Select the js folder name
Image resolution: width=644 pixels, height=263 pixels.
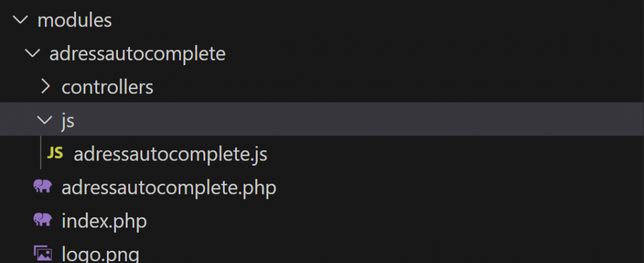(68, 120)
